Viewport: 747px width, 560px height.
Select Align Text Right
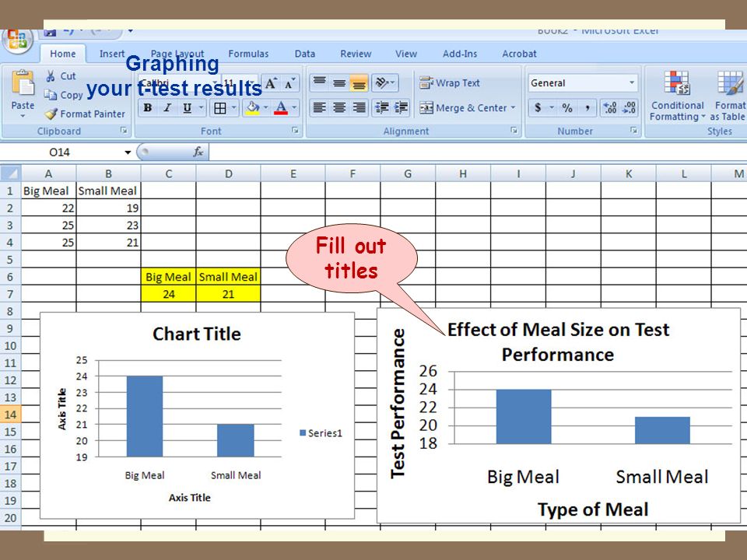point(359,107)
